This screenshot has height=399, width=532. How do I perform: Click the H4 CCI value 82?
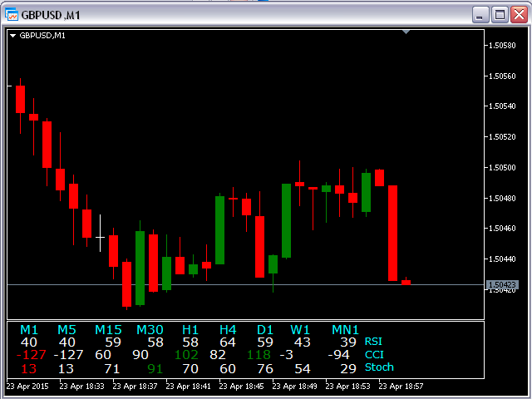[x=218, y=355]
